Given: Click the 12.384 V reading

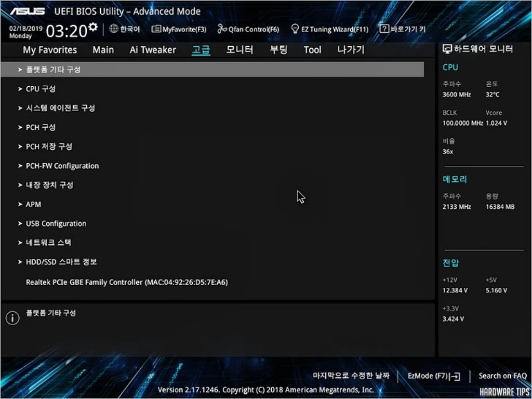Looking at the screenshot, I should [455, 290].
